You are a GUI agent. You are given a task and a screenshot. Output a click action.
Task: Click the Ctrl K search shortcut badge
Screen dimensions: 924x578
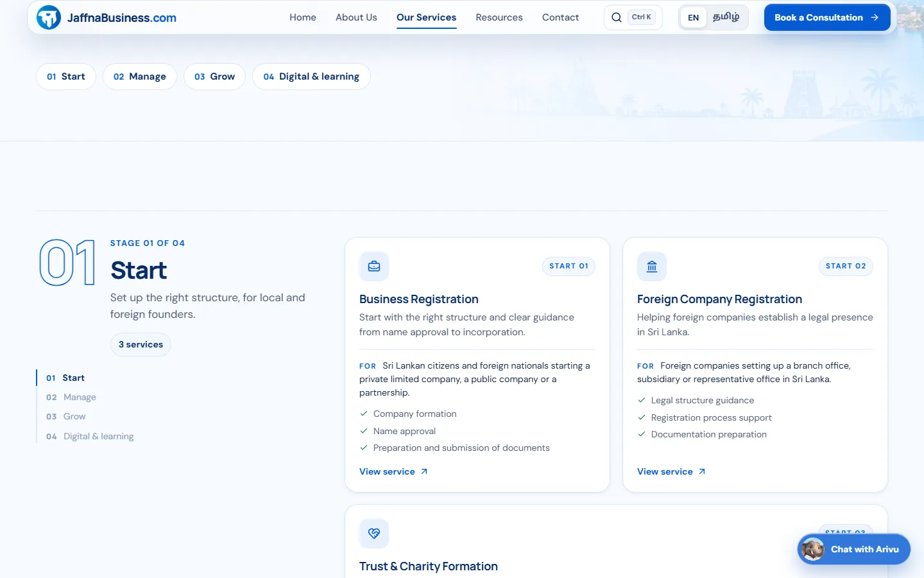642,17
